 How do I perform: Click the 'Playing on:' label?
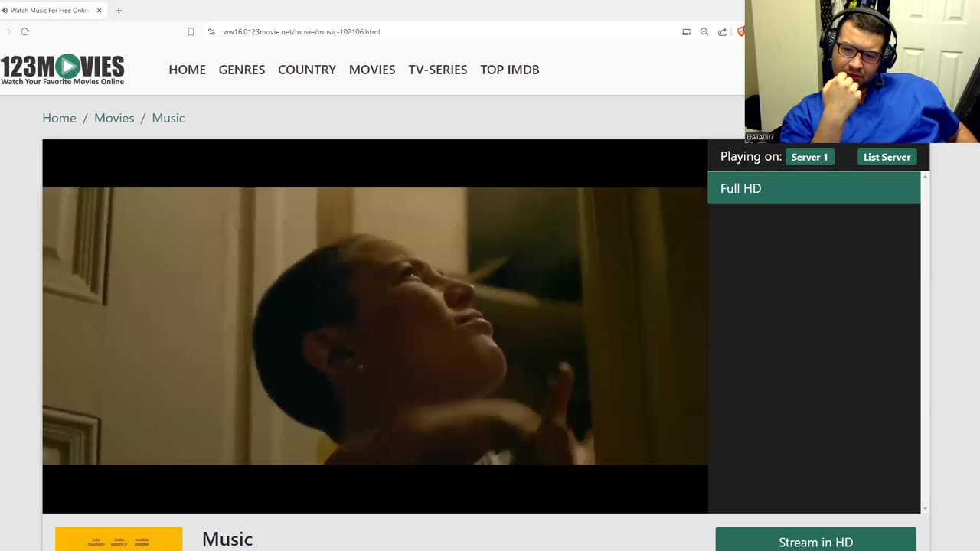pyautogui.click(x=750, y=156)
